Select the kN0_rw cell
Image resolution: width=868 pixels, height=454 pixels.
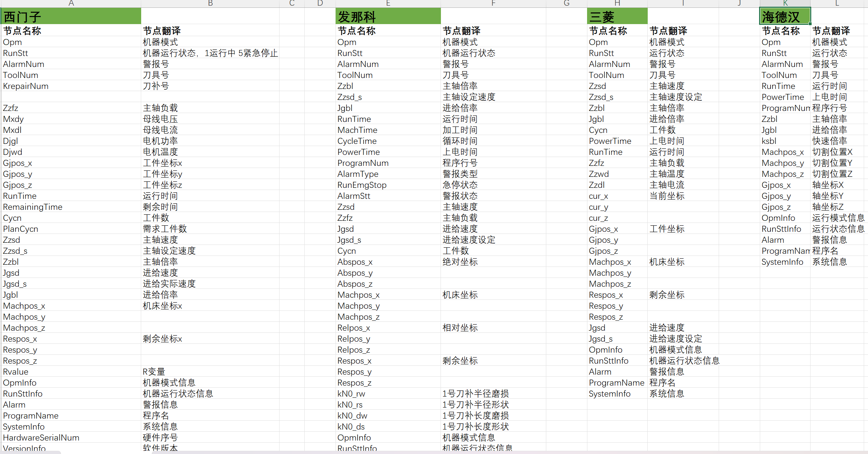(x=351, y=394)
